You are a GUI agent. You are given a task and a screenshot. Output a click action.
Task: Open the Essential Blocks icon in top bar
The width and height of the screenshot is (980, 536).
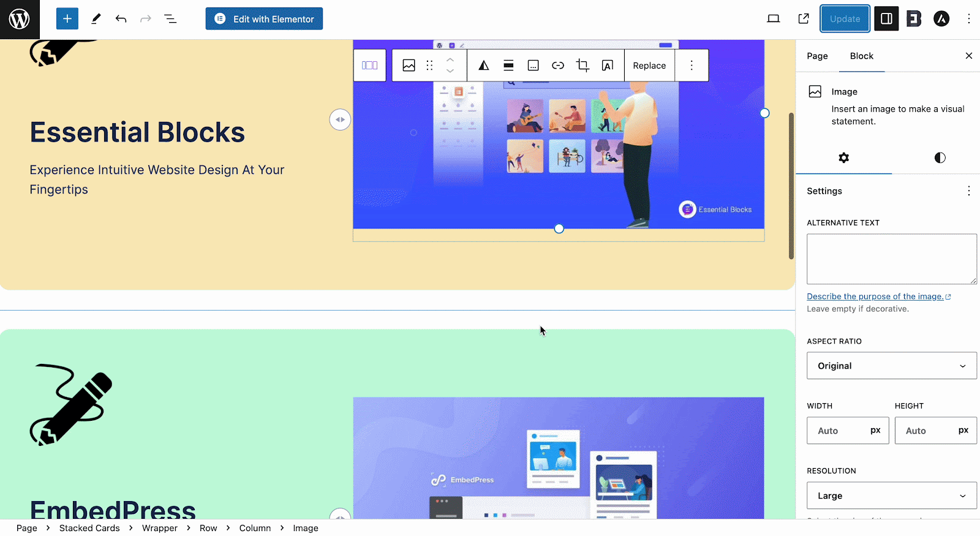914,19
